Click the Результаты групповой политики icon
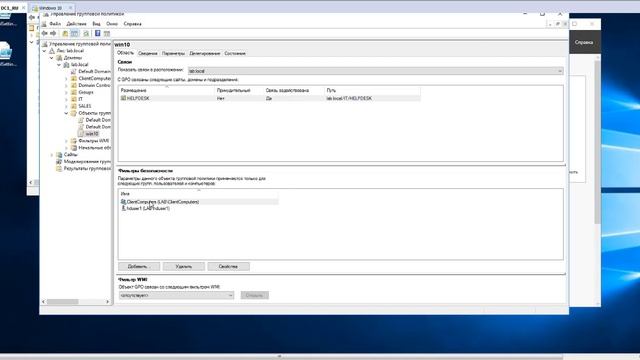Screen dimensions: 640x360 point(59,168)
